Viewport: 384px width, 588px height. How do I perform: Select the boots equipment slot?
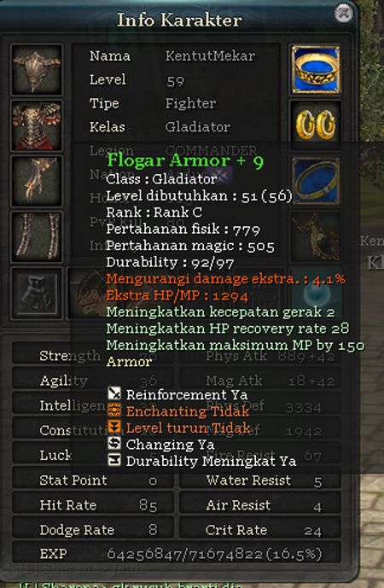pos(37,293)
